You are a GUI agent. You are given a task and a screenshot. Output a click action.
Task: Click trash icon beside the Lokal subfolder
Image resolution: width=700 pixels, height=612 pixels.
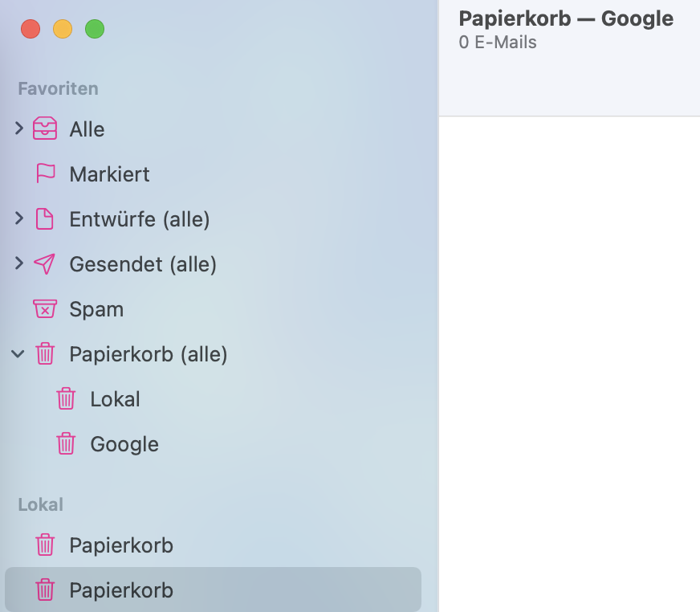coord(66,399)
